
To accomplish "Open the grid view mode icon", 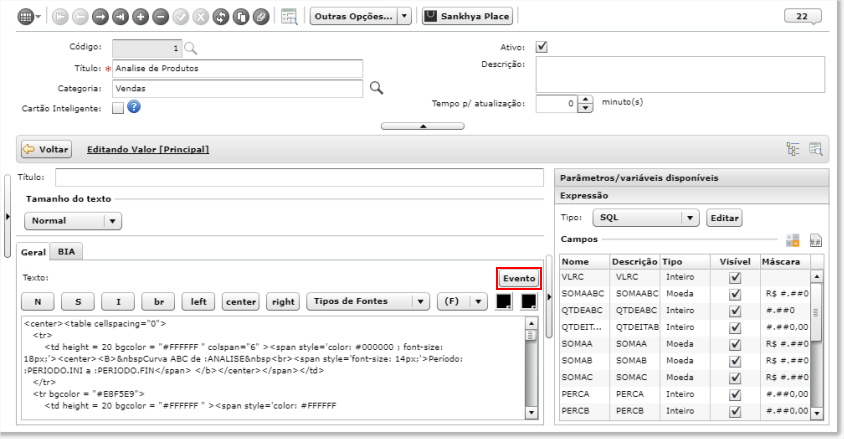I will [25, 17].
